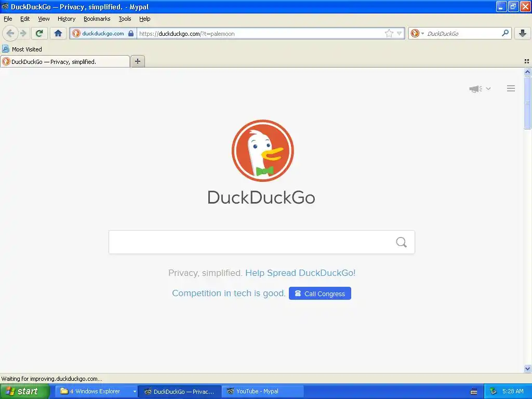Select the DuckDuckGo — Privacy, simplified tab
This screenshot has height=399, width=532.
click(x=65, y=61)
